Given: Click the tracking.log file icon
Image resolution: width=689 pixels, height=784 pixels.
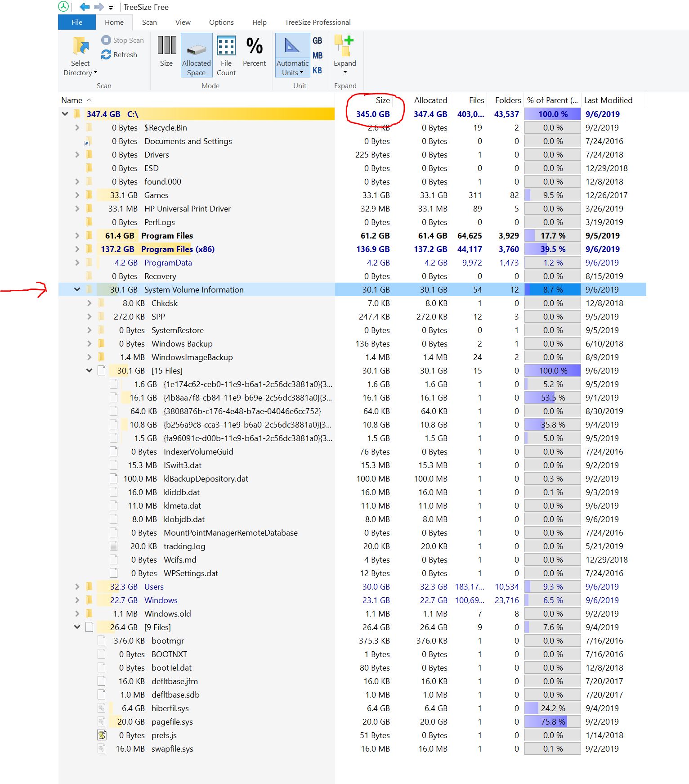Looking at the screenshot, I should click(x=114, y=546).
